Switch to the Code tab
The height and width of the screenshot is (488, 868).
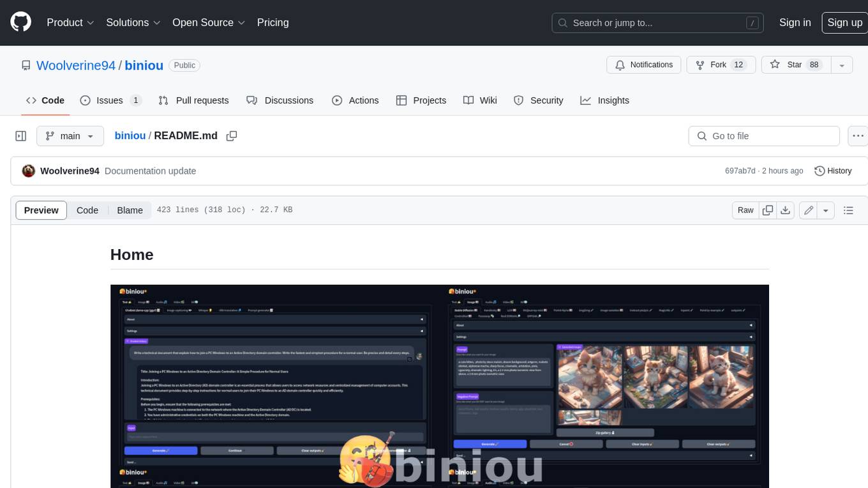[x=45, y=100]
